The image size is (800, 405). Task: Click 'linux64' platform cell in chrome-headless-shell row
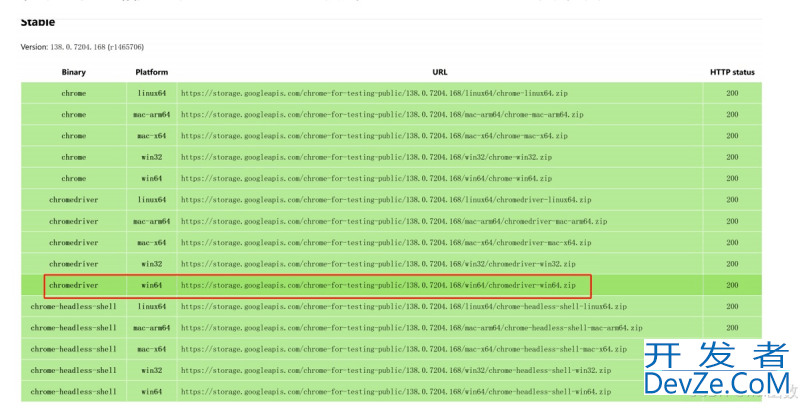[152, 307]
